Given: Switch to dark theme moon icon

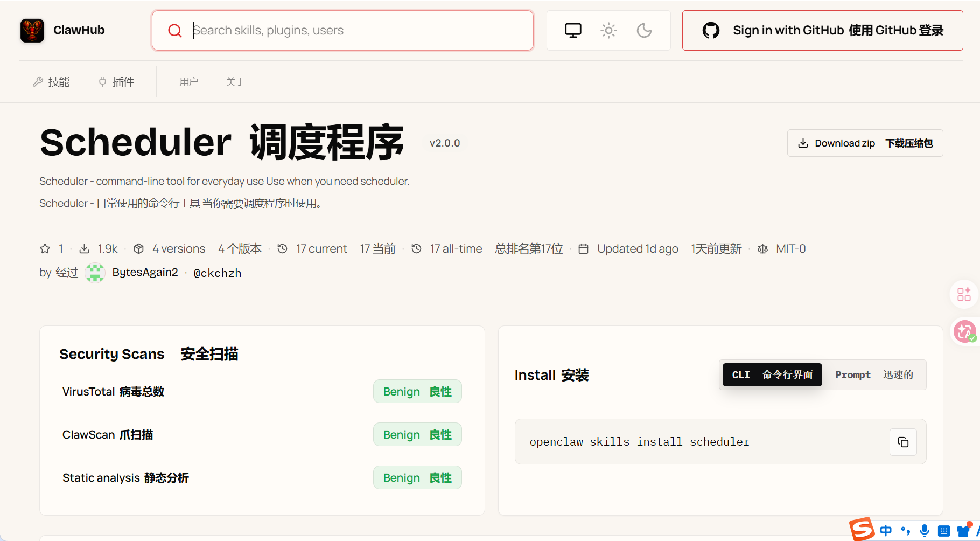Looking at the screenshot, I should (x=644, y=30).
